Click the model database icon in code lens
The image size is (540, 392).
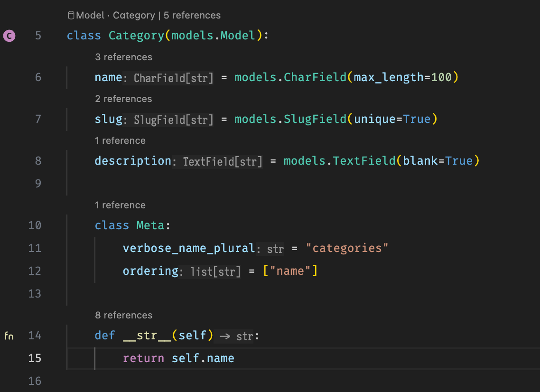(71, 15)
